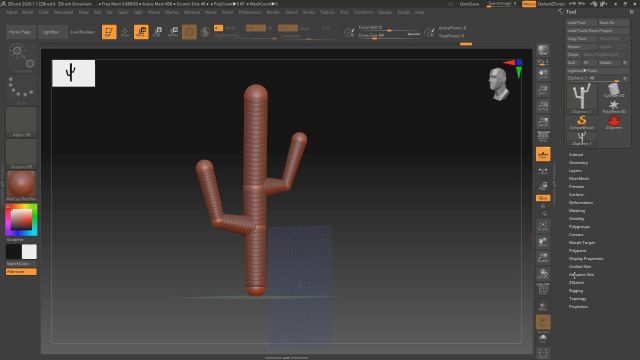Click the Zoom document icon
This screenshot has width=640, height=360.
pyautogui.click(x=543, y=90)
